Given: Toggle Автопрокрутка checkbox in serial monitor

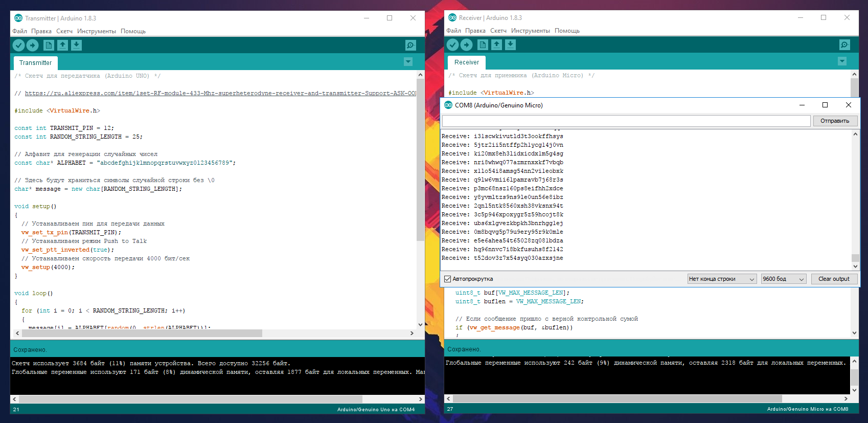Looking at the screenshot, I should 447,279.
